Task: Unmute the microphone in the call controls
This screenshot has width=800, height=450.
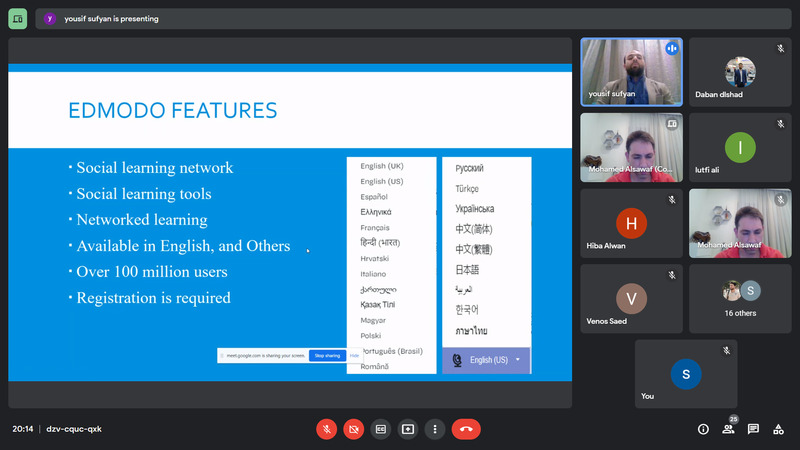Action: [x=327, y=429]
